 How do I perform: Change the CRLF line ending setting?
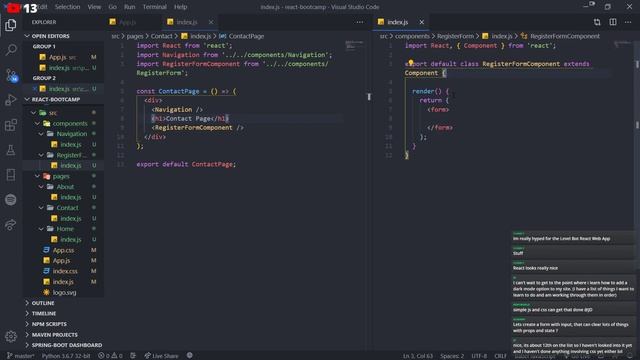pos(500,356)
